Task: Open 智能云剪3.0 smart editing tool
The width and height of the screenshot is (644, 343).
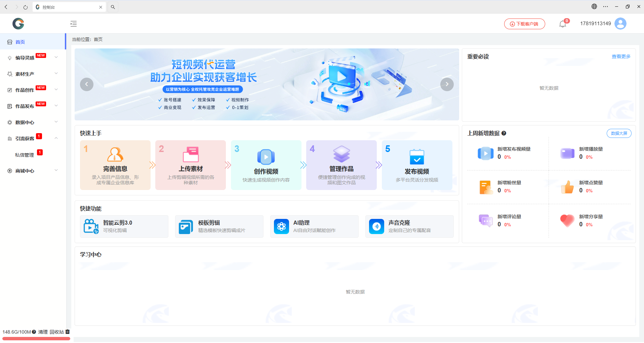Action: [124, 226]
